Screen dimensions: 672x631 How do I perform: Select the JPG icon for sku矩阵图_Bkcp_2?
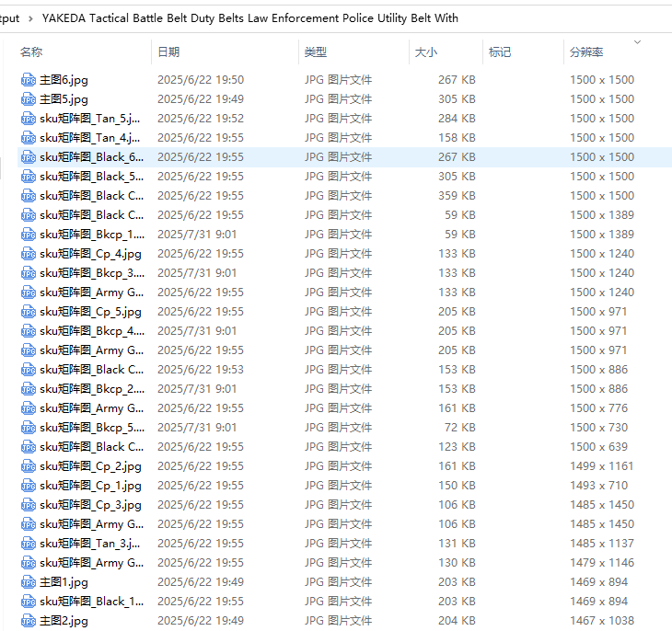pos(29,388)
